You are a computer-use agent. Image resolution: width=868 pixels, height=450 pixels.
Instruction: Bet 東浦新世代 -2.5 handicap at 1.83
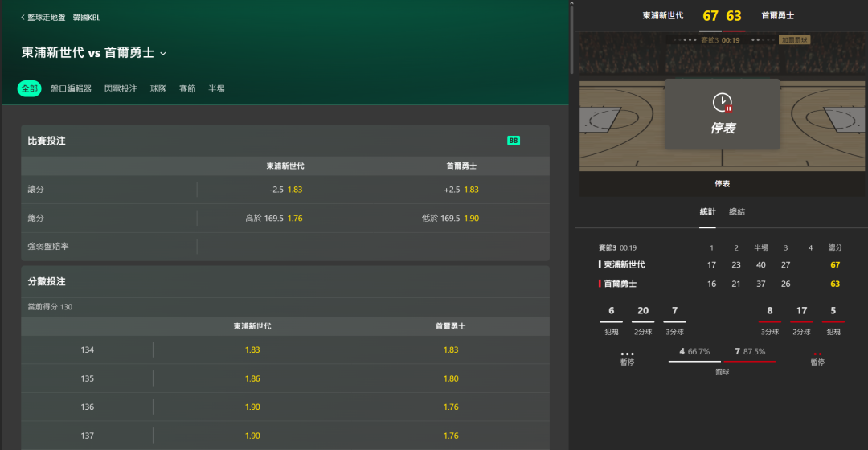(x=285, y=190)
